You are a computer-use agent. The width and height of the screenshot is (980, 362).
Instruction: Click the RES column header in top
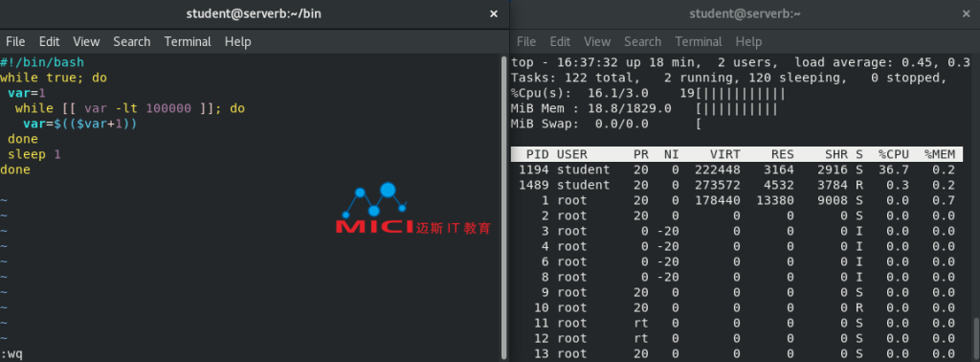[783, 154]
